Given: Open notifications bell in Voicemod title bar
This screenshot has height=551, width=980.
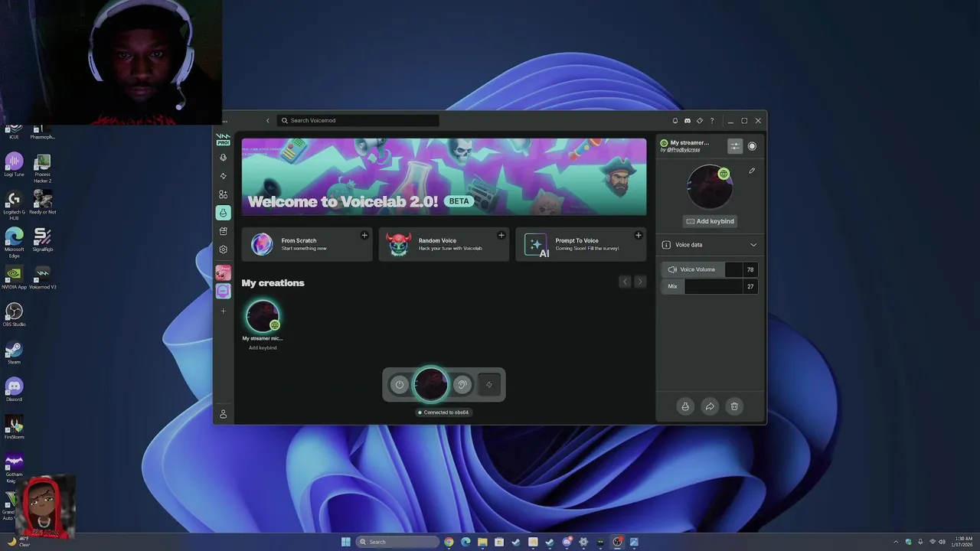Looking at the screenshot, I should [x=675, y=121].
